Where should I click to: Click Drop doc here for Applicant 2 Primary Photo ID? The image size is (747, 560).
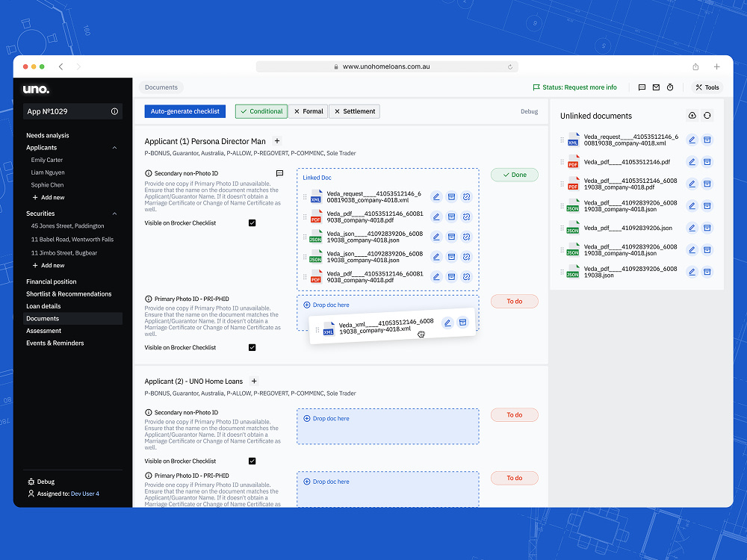[388, 490]
